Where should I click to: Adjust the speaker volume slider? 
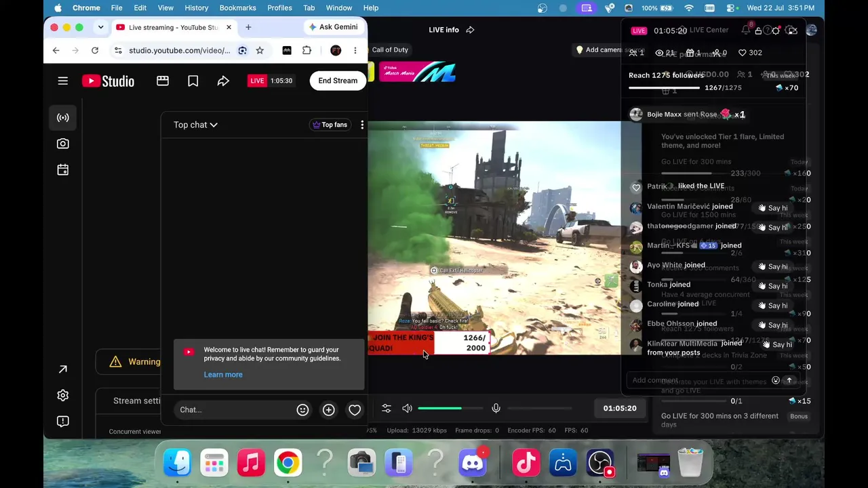(450, 408)
